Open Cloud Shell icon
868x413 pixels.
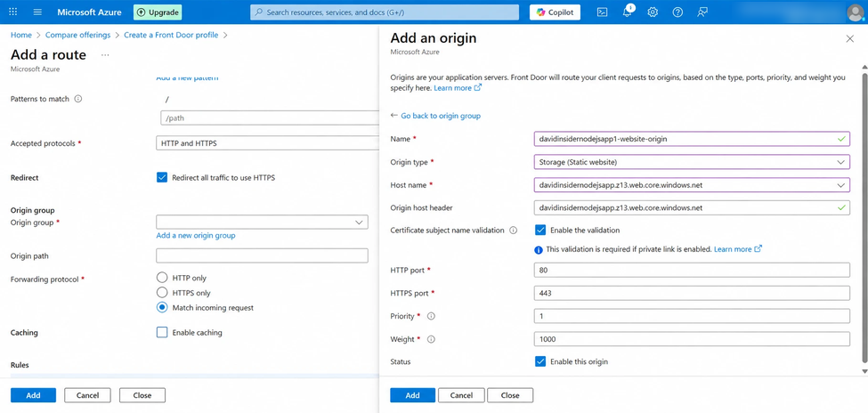(x=603, y=12)
